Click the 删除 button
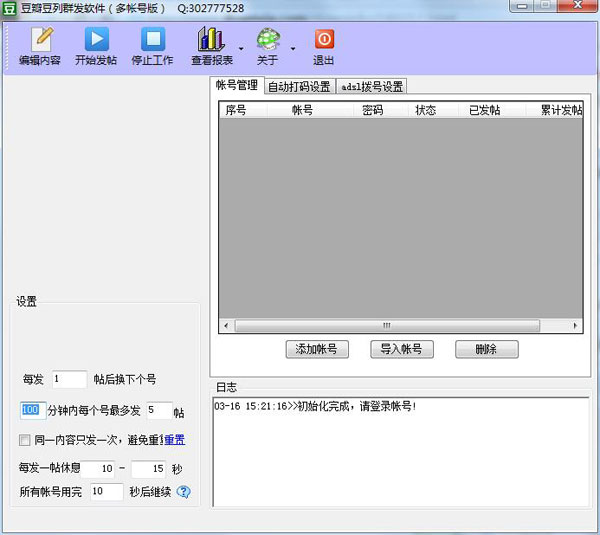The width and height of the screenshot is (600, 535). 487,349
